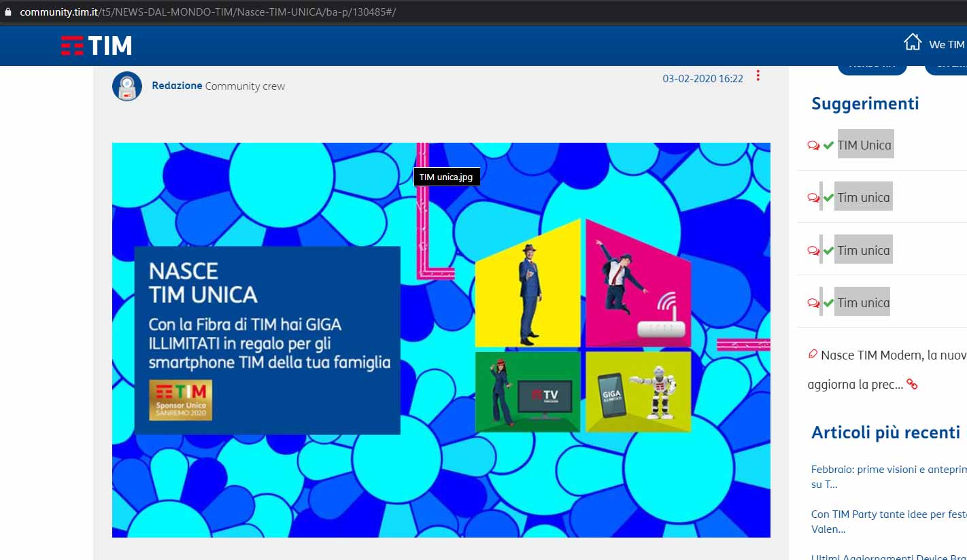Screen dimensions: 967x560
Task: Click the green checkmark on the last Tim unica suggestion
Action: tap(828, 303)
